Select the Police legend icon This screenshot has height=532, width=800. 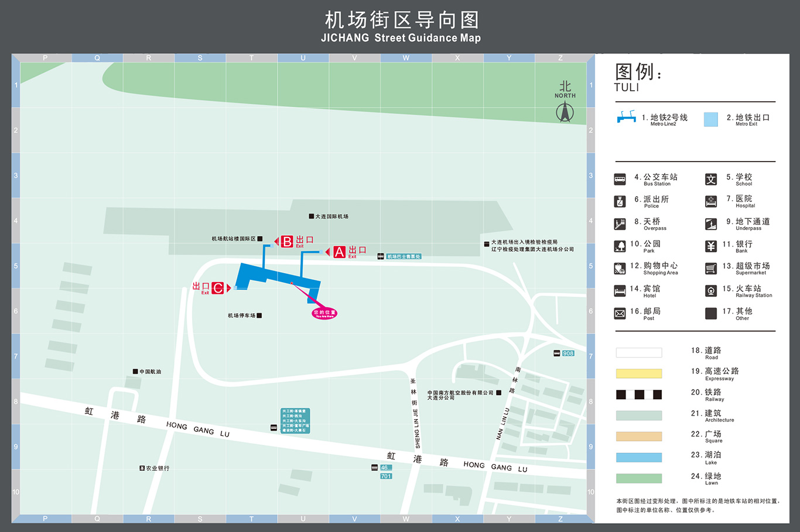coord(620,202)
